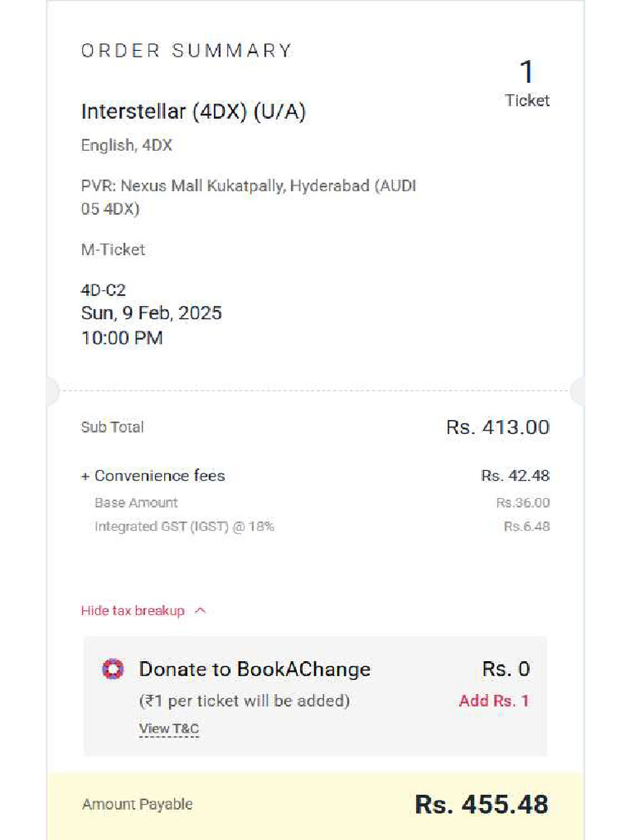
Task: Click the ORDER SUMMARY heading
Action: coord(186,51)
